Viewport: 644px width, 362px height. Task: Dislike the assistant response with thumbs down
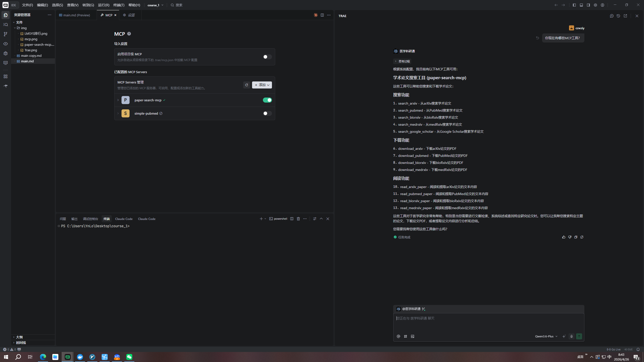[570, 237]
